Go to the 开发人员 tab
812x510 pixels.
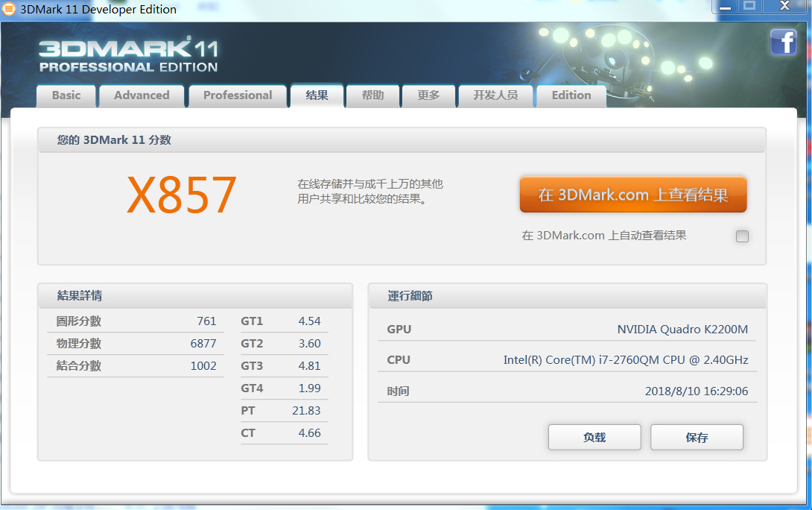(495, 96)
